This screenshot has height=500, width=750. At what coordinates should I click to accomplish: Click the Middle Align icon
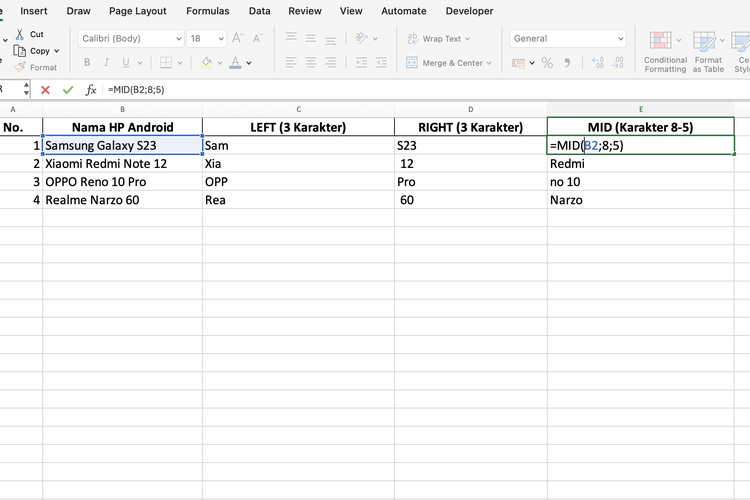311,38
